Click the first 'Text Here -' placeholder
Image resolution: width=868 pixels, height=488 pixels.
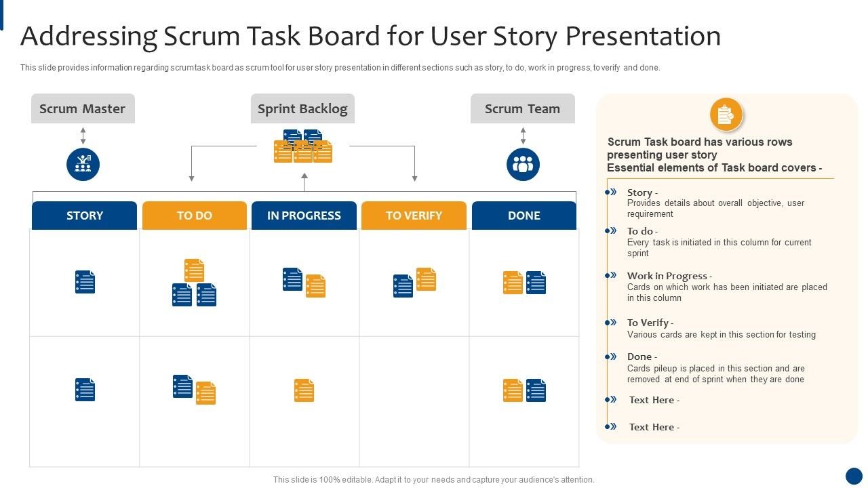pyautogui.click(x=654, y=400)
